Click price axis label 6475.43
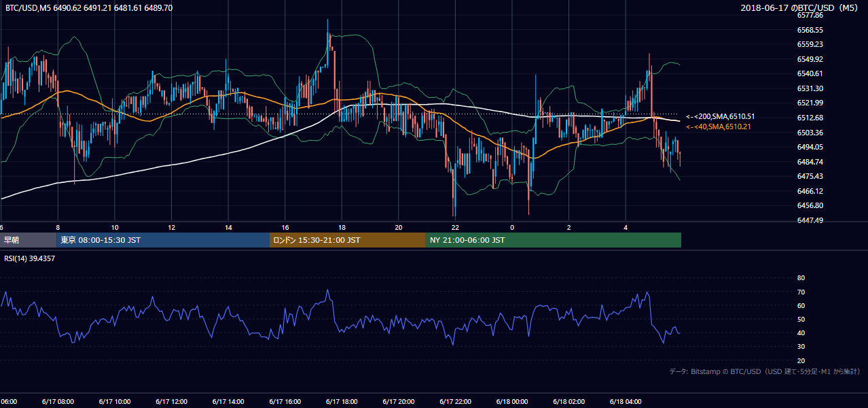Viewport: 868px width, 408px height. tap(810, 176)
